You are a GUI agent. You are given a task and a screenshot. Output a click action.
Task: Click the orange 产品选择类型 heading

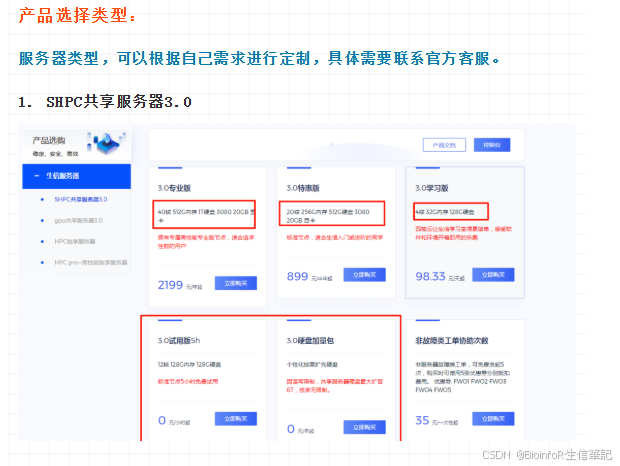(x=77, y=15)
